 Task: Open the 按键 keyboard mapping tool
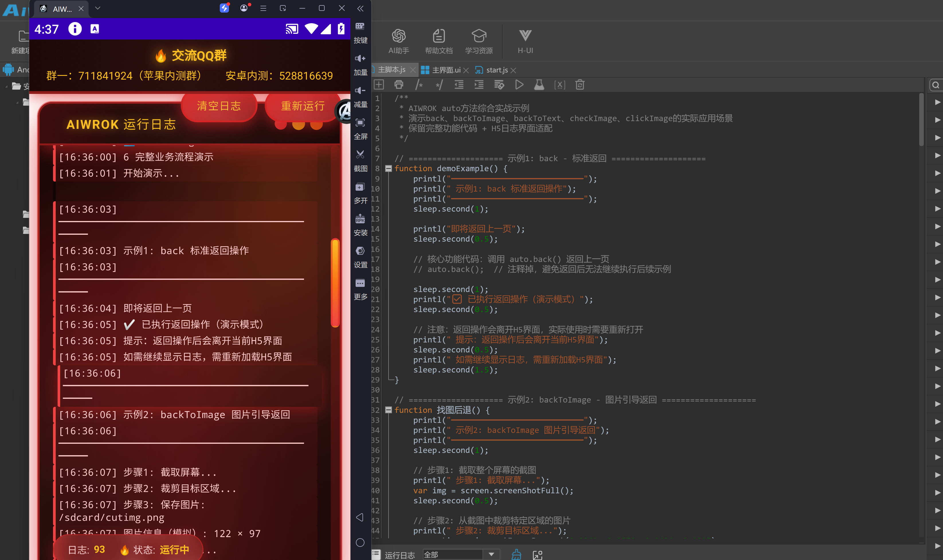[360, 26]
